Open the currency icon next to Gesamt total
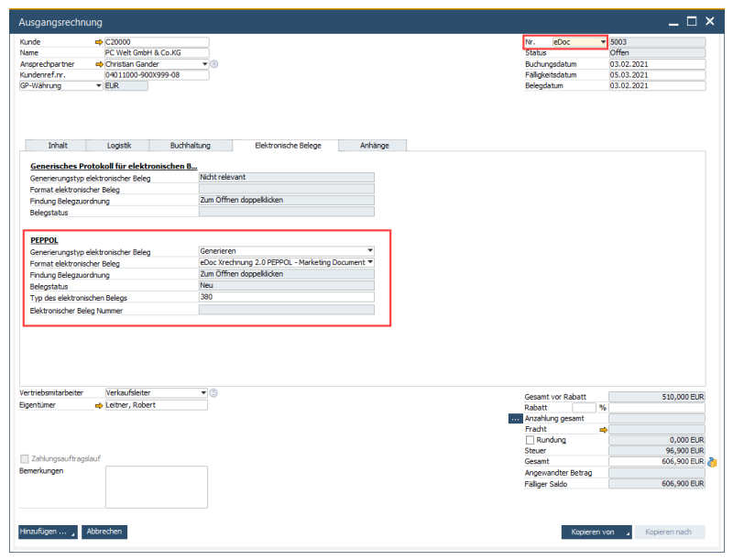Image resolution: width=733 pixels, height=560 pixels. coord(712,462)
